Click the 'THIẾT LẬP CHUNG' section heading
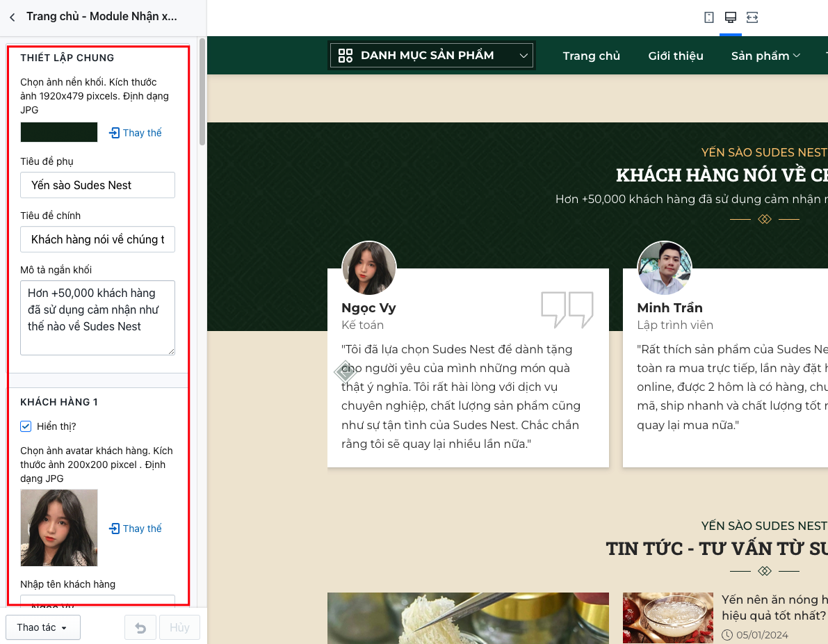The height and width of the screenshot is (644, 828). coord(67,58)
